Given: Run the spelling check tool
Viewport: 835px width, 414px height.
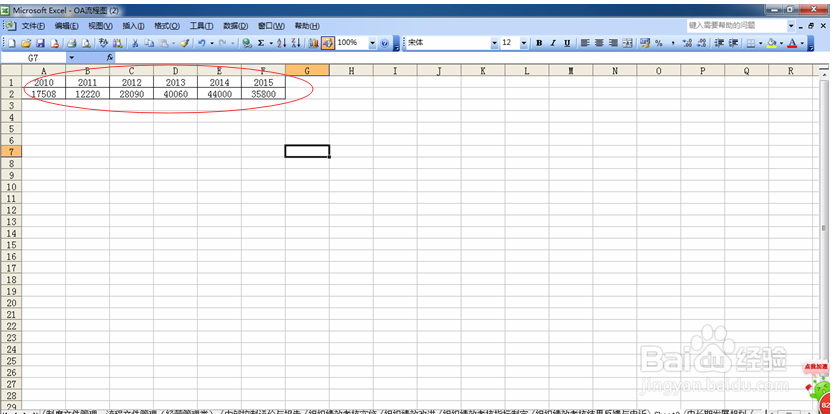Looking at the screenshot, I should coord(103,43).
